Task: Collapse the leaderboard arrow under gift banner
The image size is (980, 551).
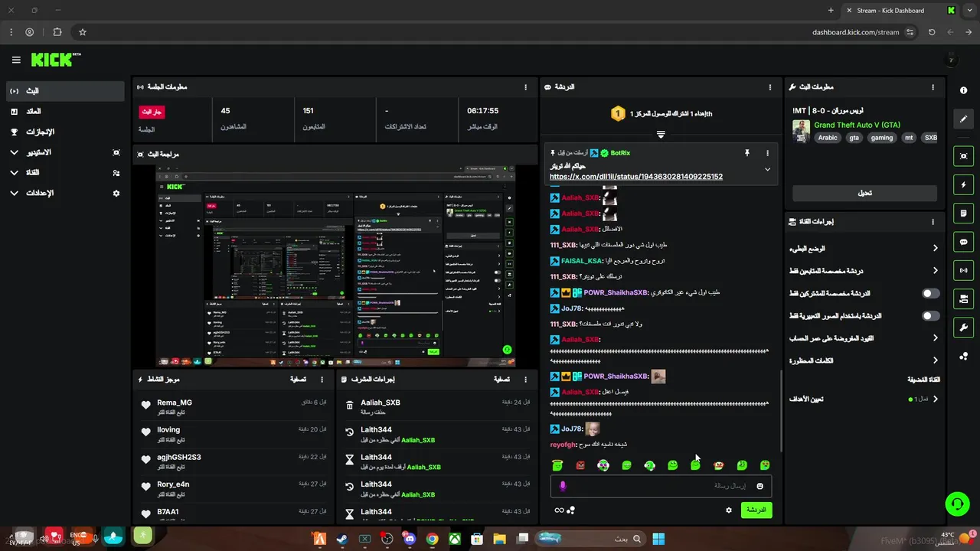Action: (661, 134)
